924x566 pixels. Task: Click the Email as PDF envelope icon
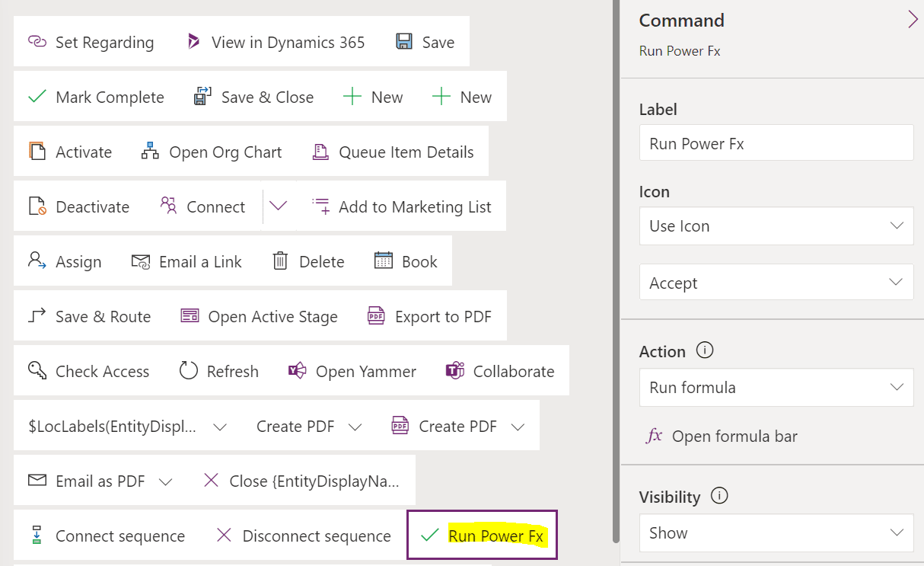(x=37, y=481)
